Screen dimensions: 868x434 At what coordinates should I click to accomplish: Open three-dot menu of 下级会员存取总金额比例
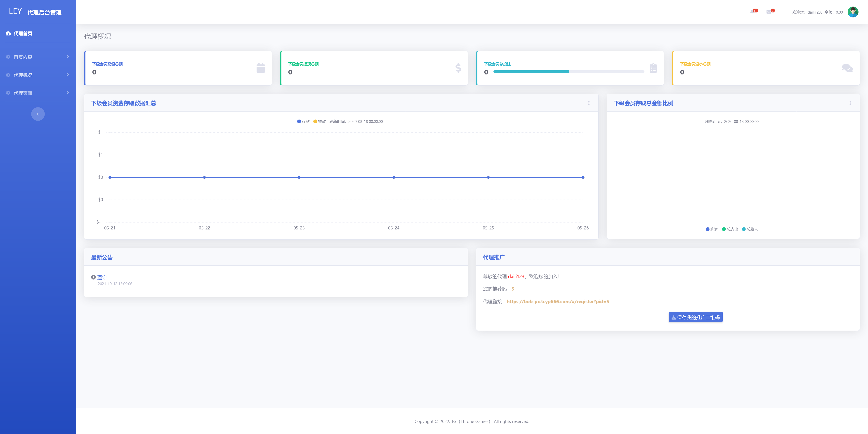click(x=850, y=103)
